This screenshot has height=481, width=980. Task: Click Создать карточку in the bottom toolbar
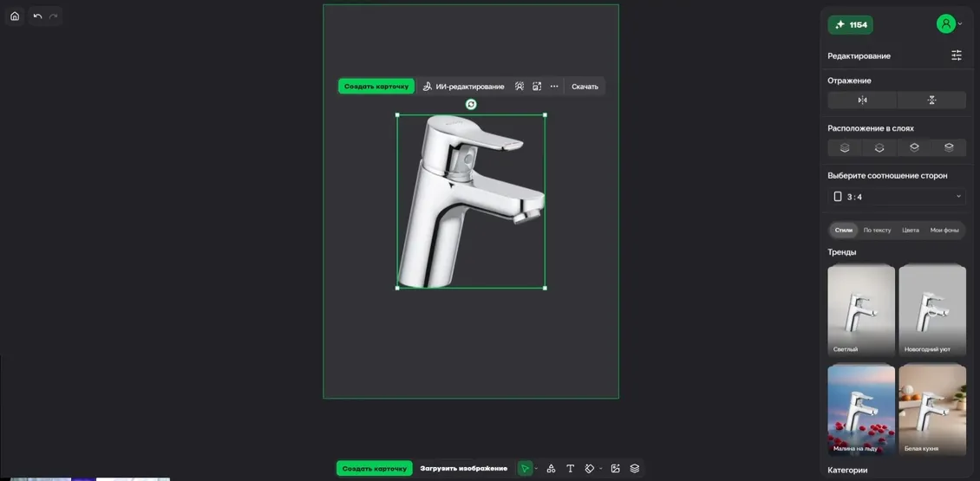tap(375, 469)
